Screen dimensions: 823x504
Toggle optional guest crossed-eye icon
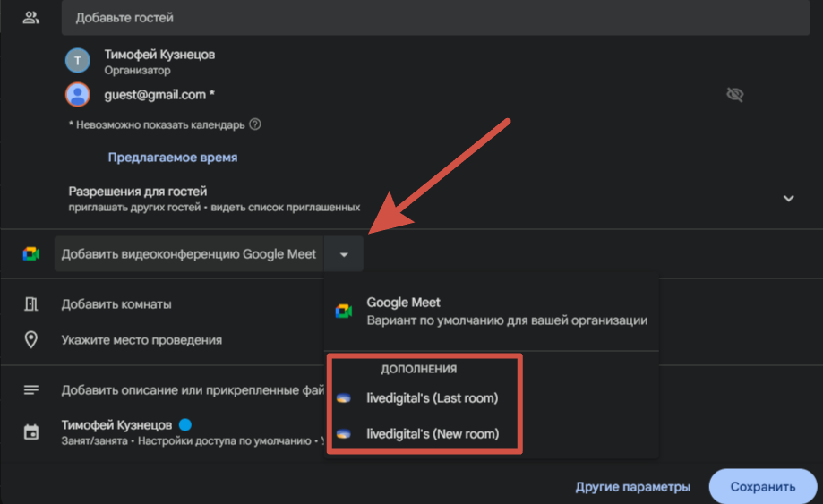coord(735,94)
